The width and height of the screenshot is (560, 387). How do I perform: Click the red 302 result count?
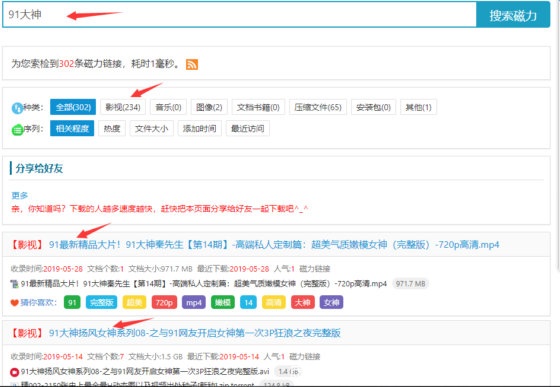tap(66, 64)
